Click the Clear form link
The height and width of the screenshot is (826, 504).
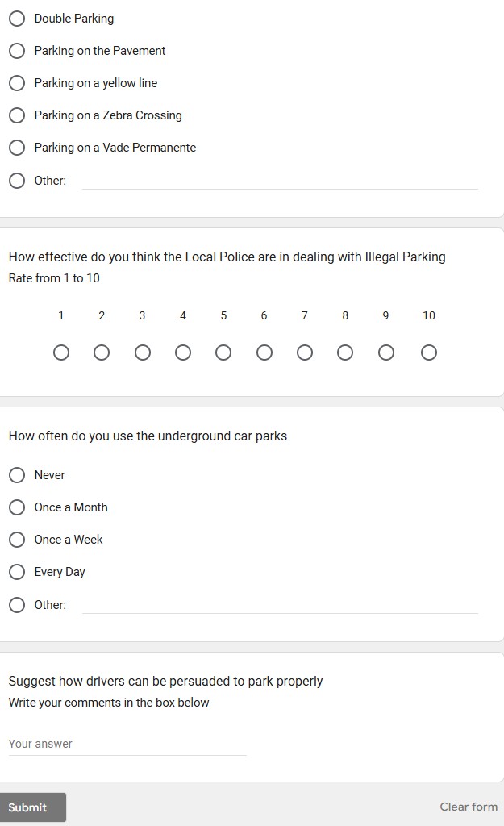pyautogui.click(x=469, y=807)
